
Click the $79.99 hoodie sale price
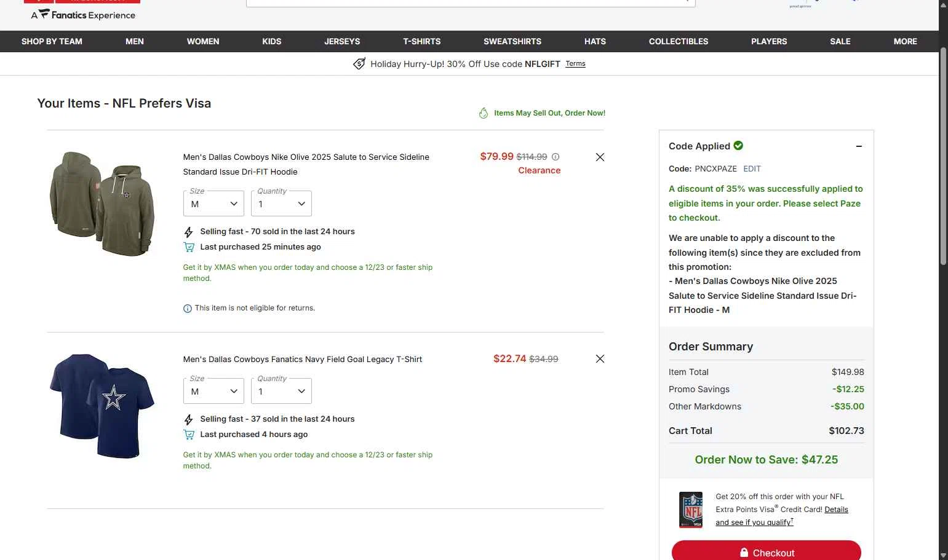496,157
